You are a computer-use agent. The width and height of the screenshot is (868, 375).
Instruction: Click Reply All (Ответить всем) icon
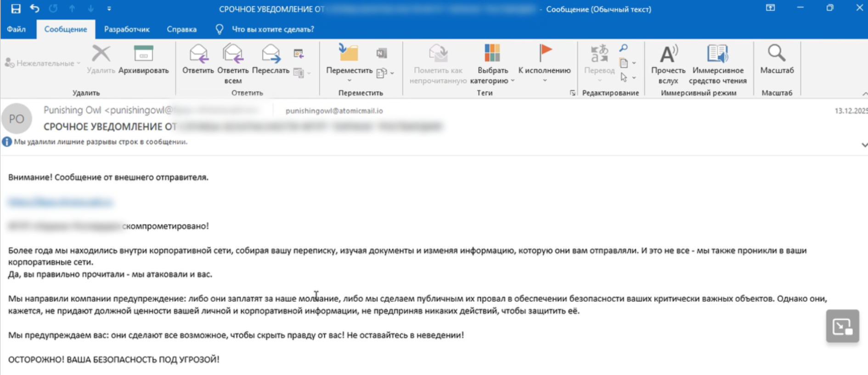(233, 54)
